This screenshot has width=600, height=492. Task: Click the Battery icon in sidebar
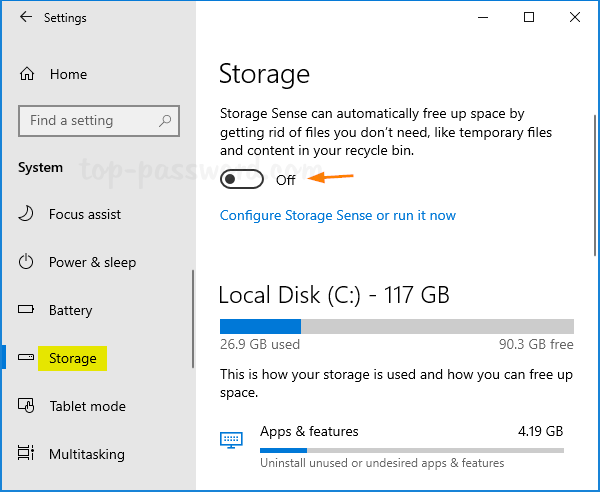coord(27,310)
